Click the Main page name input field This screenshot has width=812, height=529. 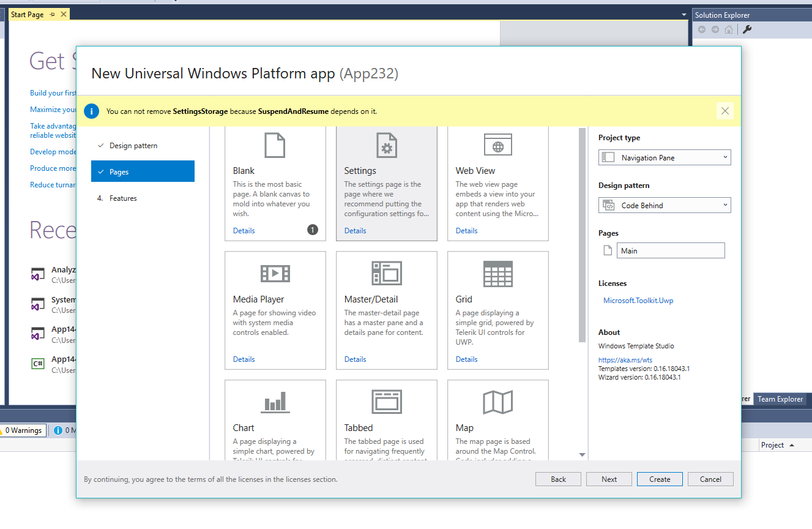[x=671, y=250]
